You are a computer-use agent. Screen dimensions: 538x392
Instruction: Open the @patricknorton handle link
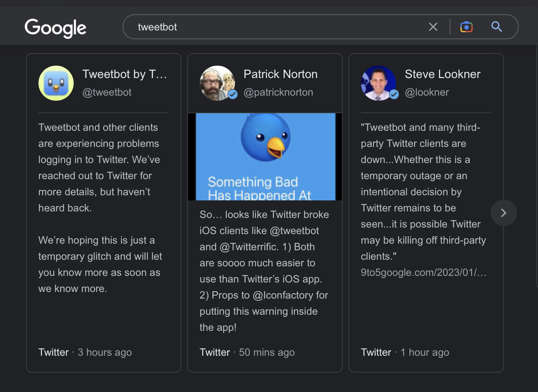[x=278, y=92]
